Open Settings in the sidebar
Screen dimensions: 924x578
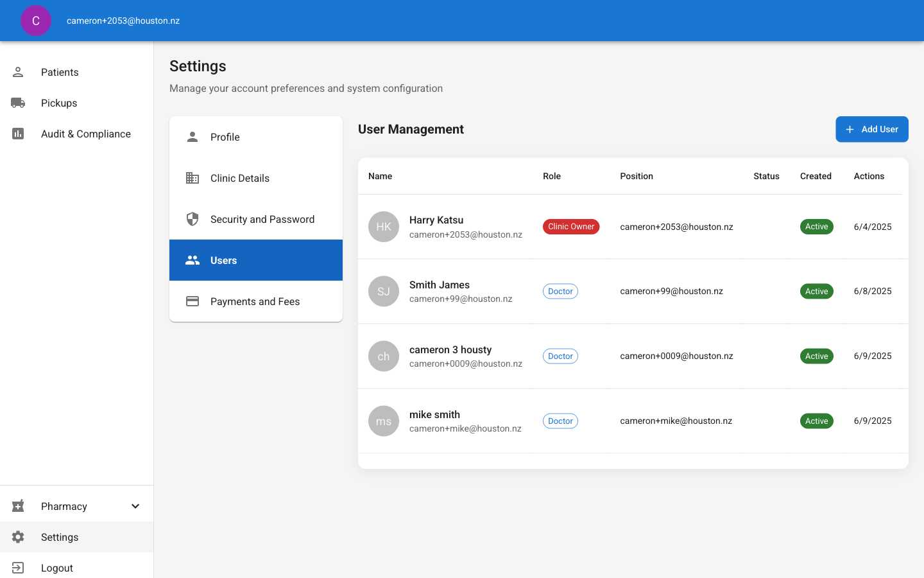click(x=77, y=537)
